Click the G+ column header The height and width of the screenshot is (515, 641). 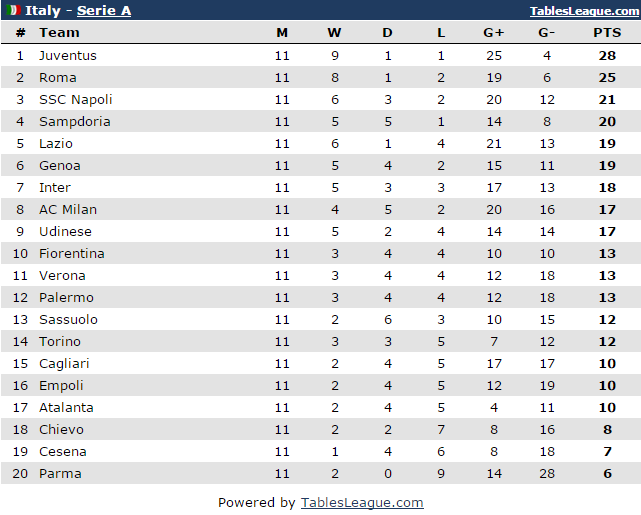click(x=494, y=33)
